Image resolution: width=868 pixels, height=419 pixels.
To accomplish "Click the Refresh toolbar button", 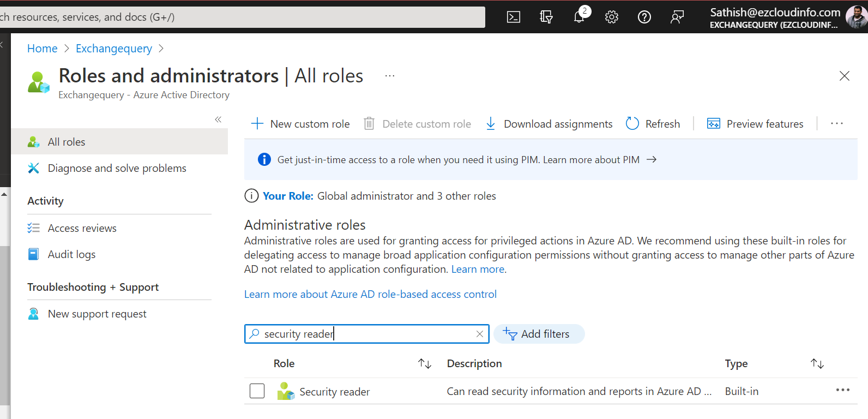I will [653, 124].
